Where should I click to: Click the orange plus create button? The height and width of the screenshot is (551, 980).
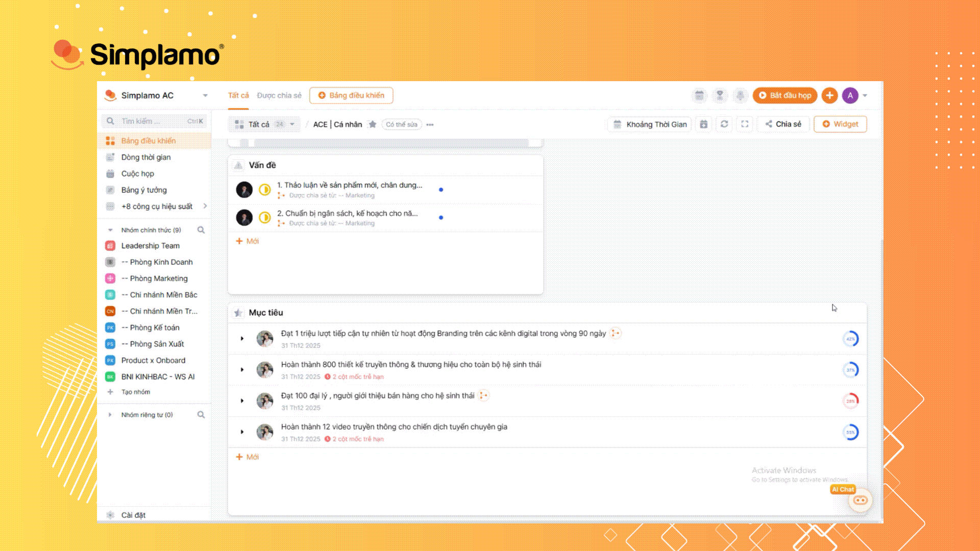pyautogui.click(x=829, y=95)
